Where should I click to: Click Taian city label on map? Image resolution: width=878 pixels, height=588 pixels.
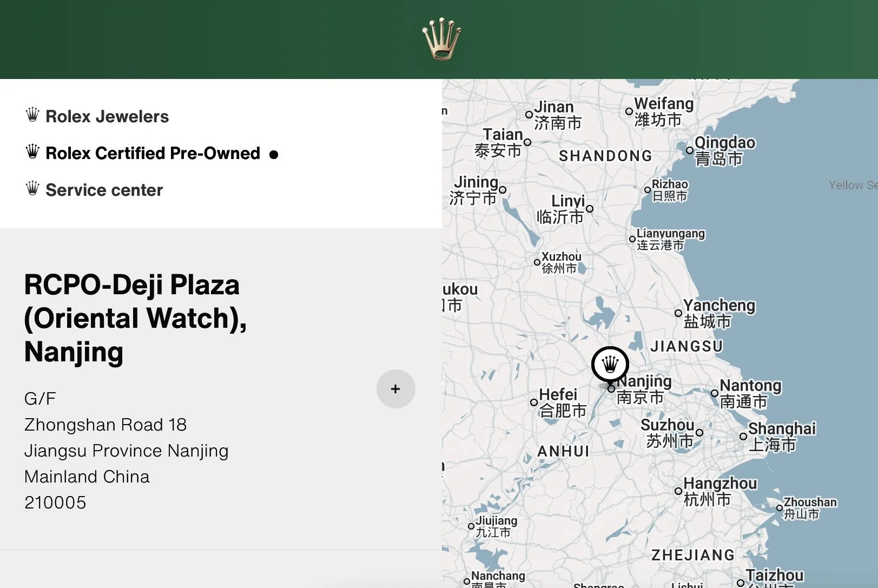pos(499,142)
